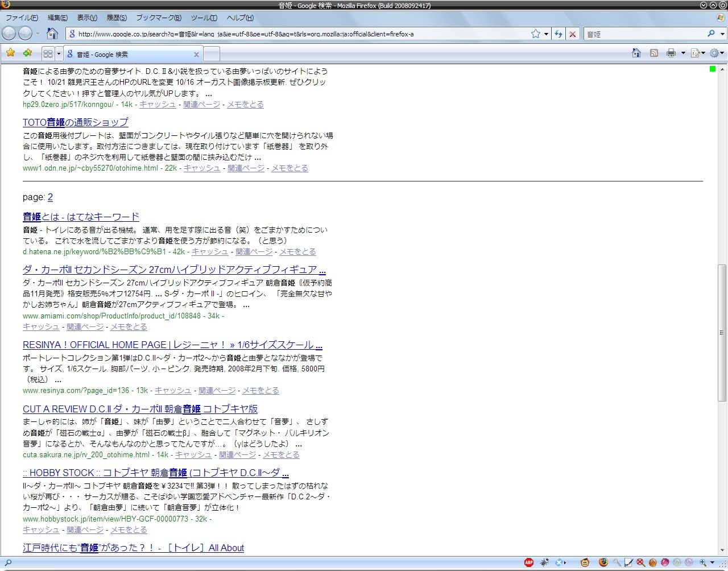The height and width of the screenshot is (571, 728).
Task: Open the zoom dropdown arrow in status bar
Action: click(712, 562)
